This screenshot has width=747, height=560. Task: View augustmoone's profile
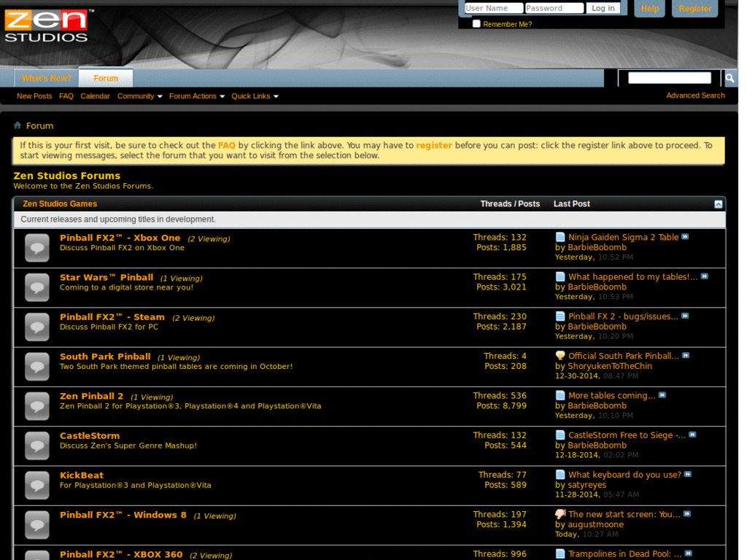[x=595, y=524]
